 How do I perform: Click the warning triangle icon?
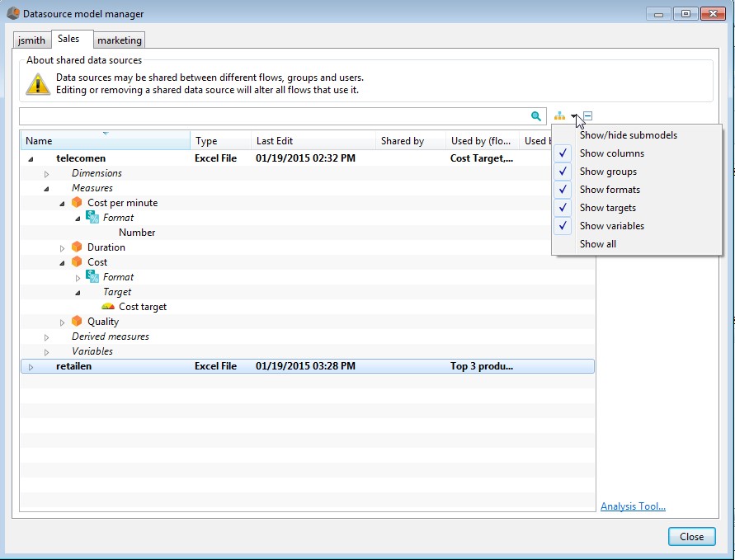click(x=37, y=84)
